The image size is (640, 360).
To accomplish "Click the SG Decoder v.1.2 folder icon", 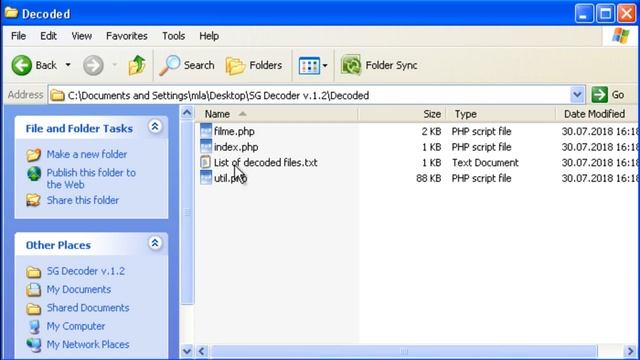I will 33,272.
